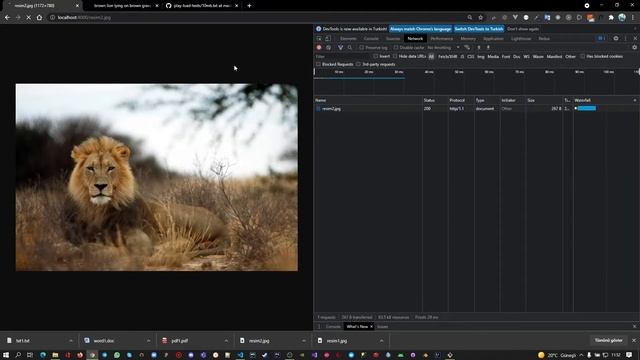Activate inspect element picker
Screen dimensions: 640x360
click(x=319, y=38)
